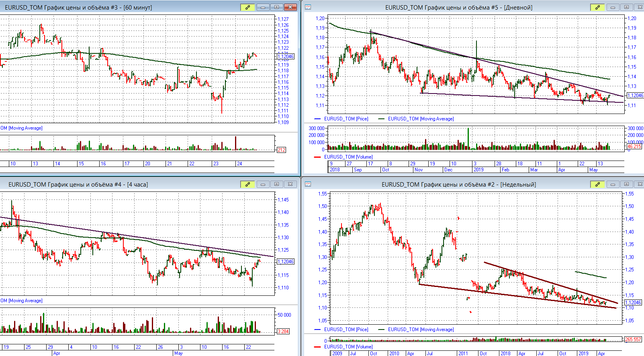Viewport: 644px width, 356px height.
Task: Click the 3 284 volume label on the 4-hour chart
Action: pos(283,332)
